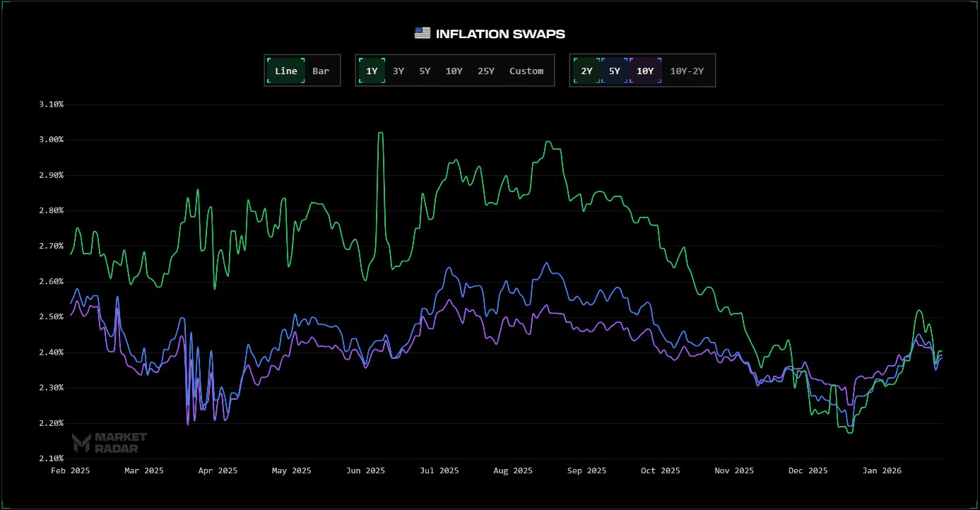Choose the 5Y time range next to 3Y

[x=425, y=71]
